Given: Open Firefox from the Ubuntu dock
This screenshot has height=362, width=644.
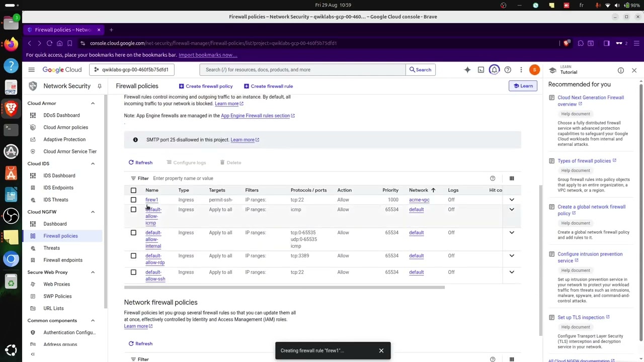Looking at the screenshot, I should click(x=11, y=44).
